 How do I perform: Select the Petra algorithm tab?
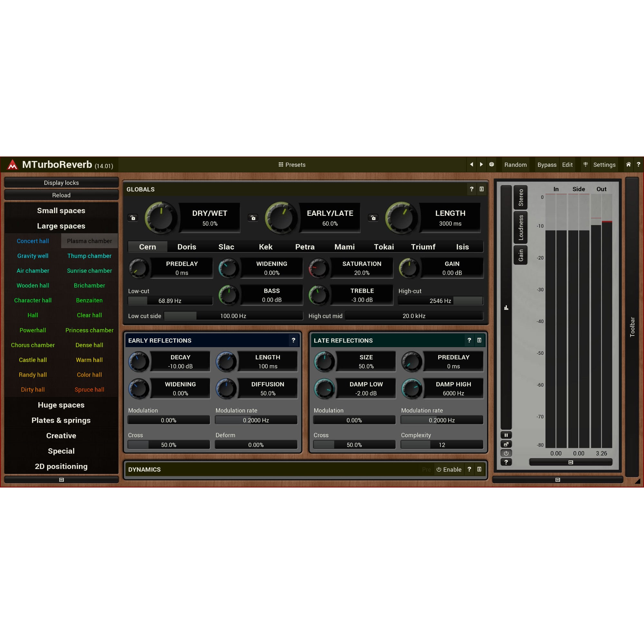tap(305, 247)
